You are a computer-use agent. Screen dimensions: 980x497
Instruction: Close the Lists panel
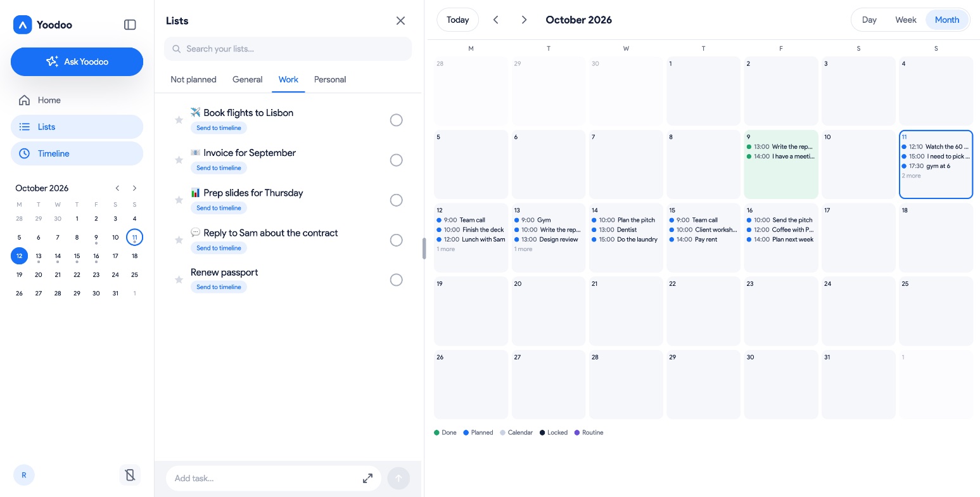click(x=400, y=21)
